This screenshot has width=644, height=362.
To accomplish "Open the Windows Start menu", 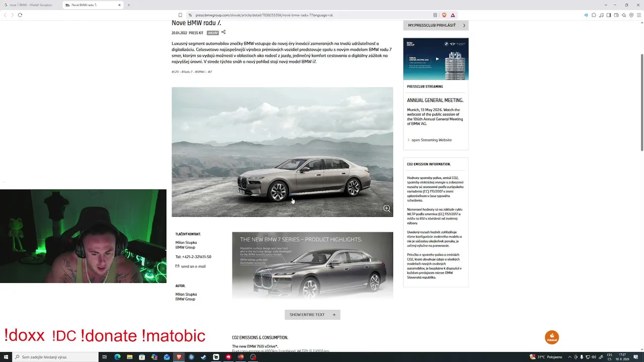I will pyautogui.click(x=6, y=357).
